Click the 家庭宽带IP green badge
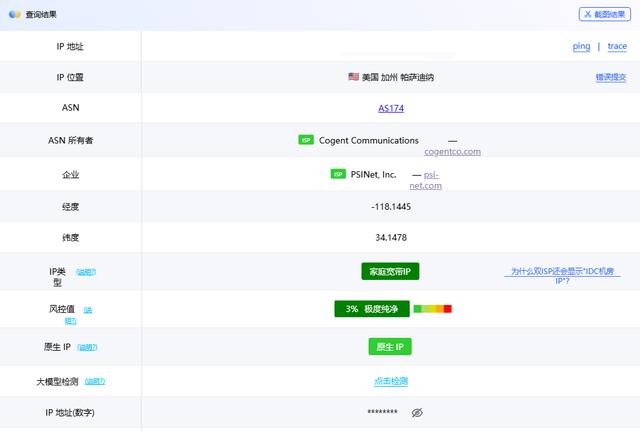The height and width of the screenshot is (431, 640). pos(390,272)
